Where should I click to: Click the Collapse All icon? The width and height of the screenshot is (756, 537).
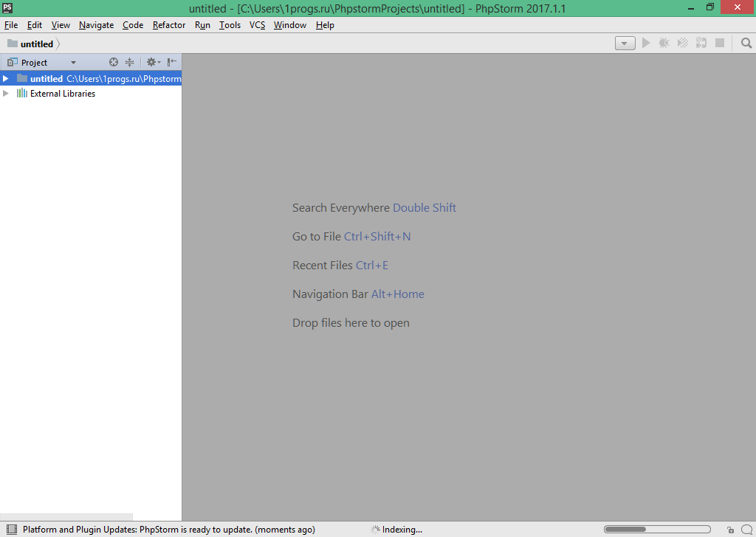[x=130, y=62]
